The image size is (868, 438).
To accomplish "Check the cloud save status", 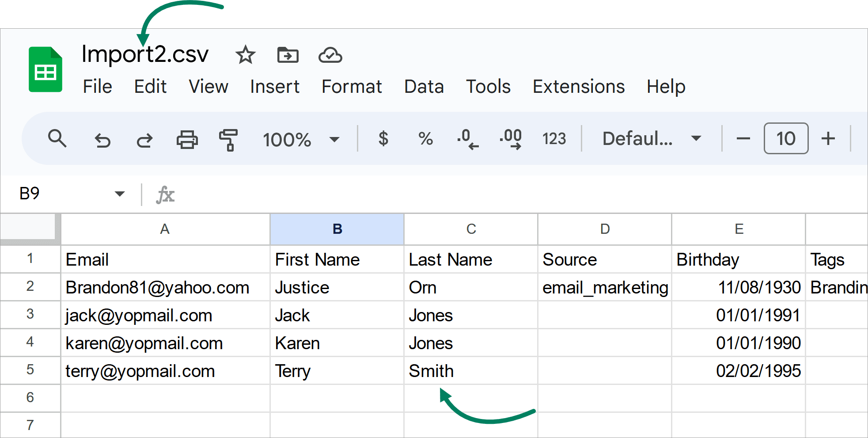I will (x=330, y=55).
